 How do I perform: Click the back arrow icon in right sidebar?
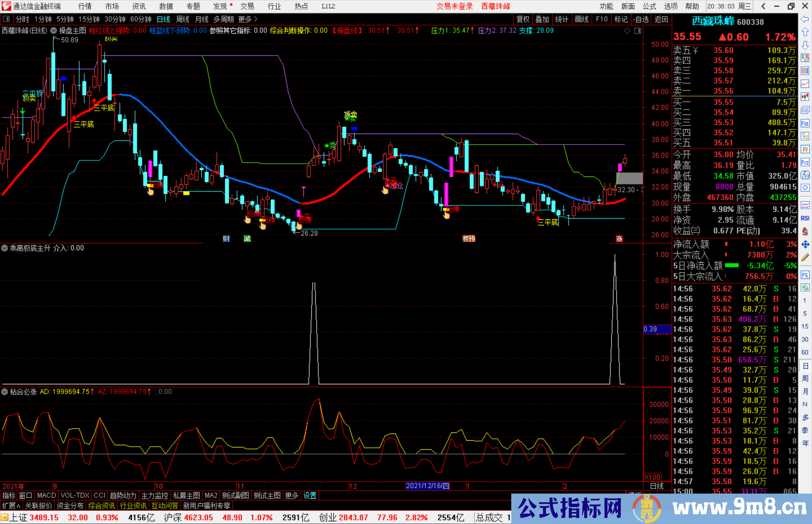click(805, 19)
